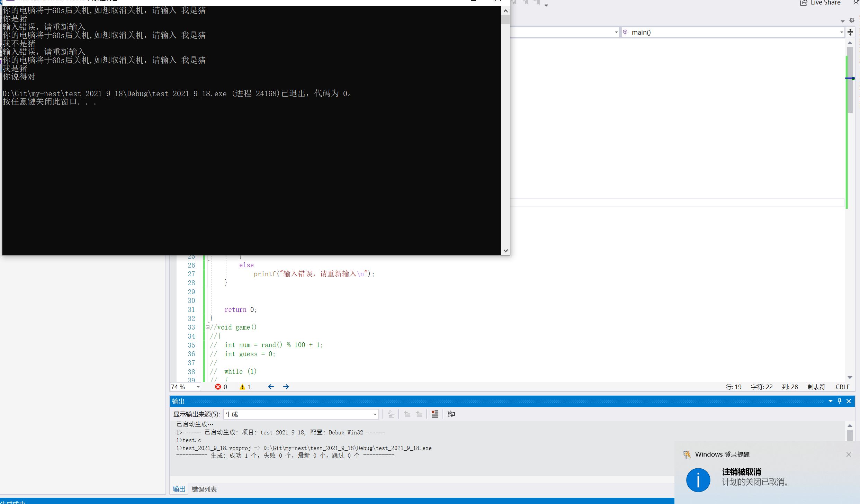
Task: Open the 74 % zoom dropdown
Action: click(x=198, y=387)
